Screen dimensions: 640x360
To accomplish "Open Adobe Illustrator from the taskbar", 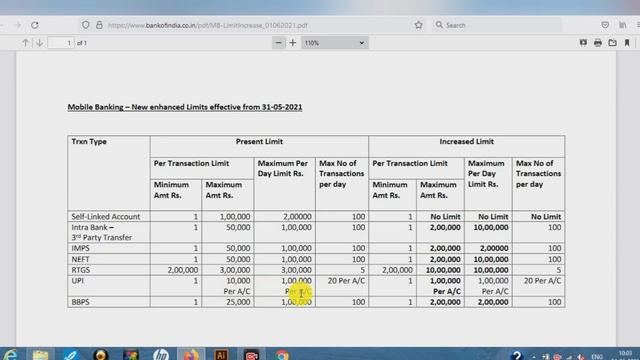I will [221, 354].
